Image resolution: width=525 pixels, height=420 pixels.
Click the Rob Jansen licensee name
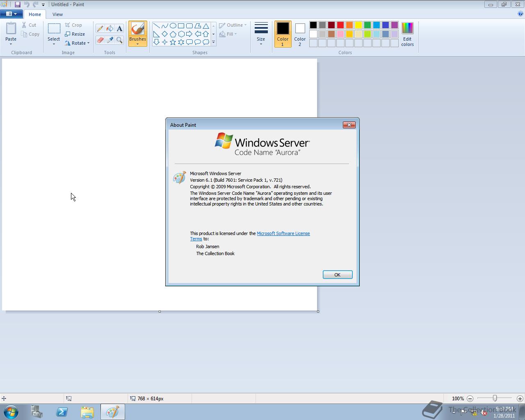[208, 247]
